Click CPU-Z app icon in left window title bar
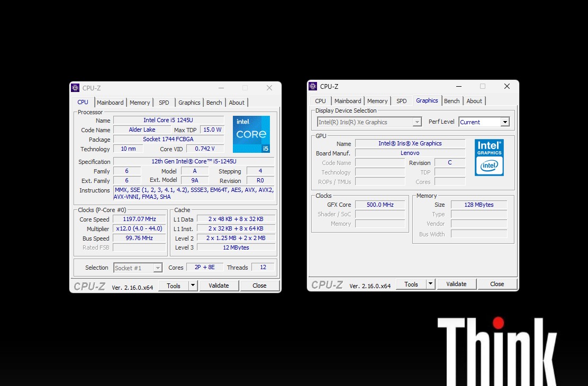 point(75,88)
